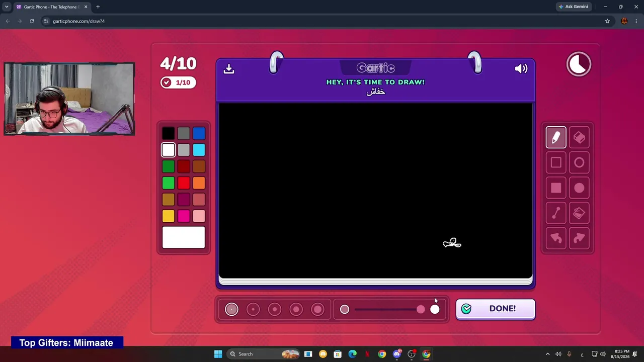This screenshot has height=362, width=644.
Task: Mute game sound with the speaker icon
Action: click(x=521, y=69)
